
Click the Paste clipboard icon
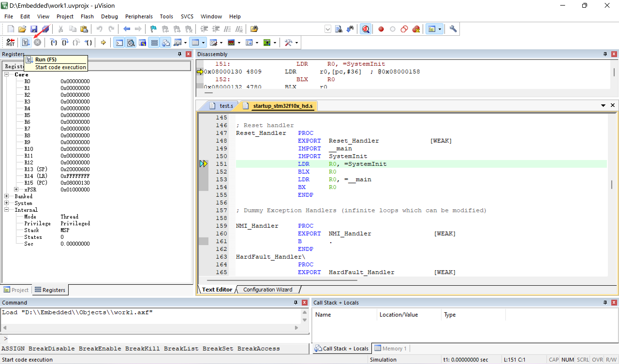(x=84, y=29)
